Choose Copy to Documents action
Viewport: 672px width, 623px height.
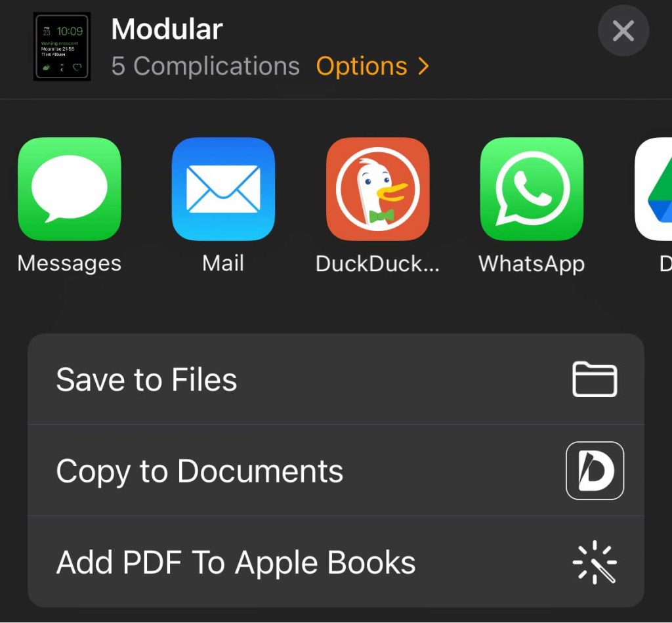pos(336,470)
